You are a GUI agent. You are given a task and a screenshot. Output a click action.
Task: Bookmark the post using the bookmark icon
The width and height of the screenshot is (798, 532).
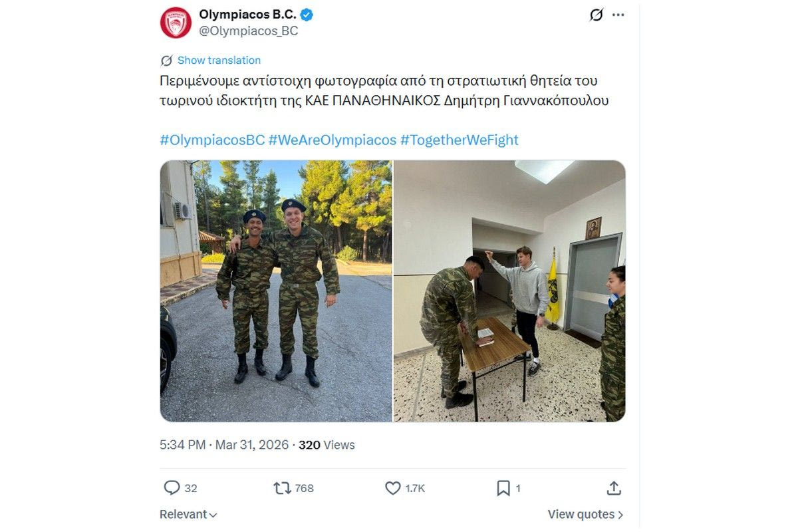click(x=503, y=488)
